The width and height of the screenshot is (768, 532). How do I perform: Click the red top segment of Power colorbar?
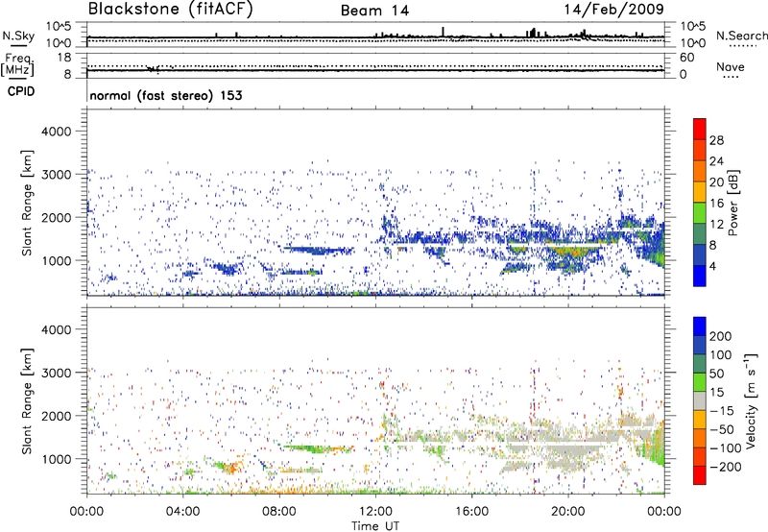click(700, 130)
